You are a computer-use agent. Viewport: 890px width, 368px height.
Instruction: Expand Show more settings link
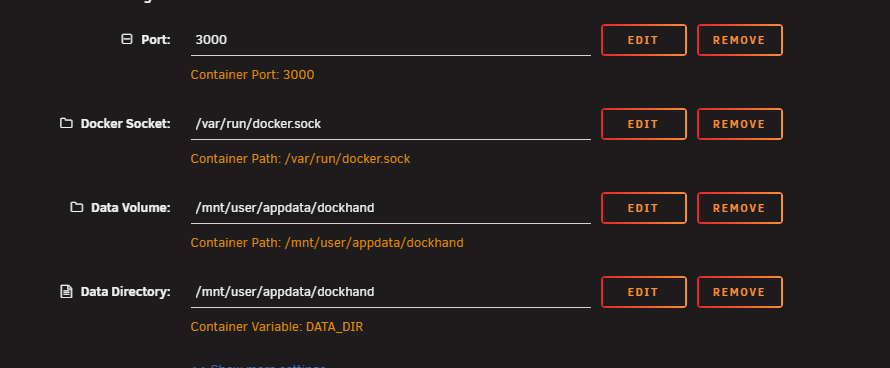(258, 366)
